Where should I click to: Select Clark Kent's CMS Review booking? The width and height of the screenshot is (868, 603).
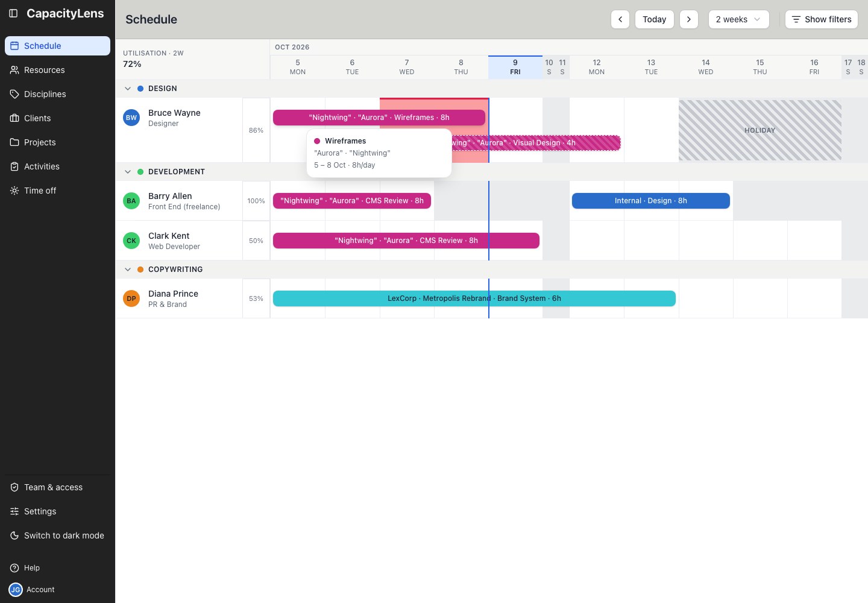[406, 241]
